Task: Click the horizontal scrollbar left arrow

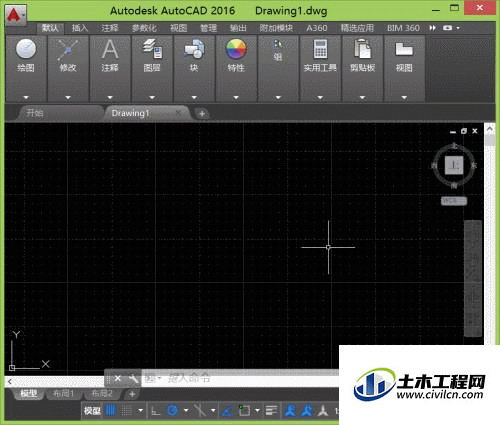Action: [x=10, y=382]
